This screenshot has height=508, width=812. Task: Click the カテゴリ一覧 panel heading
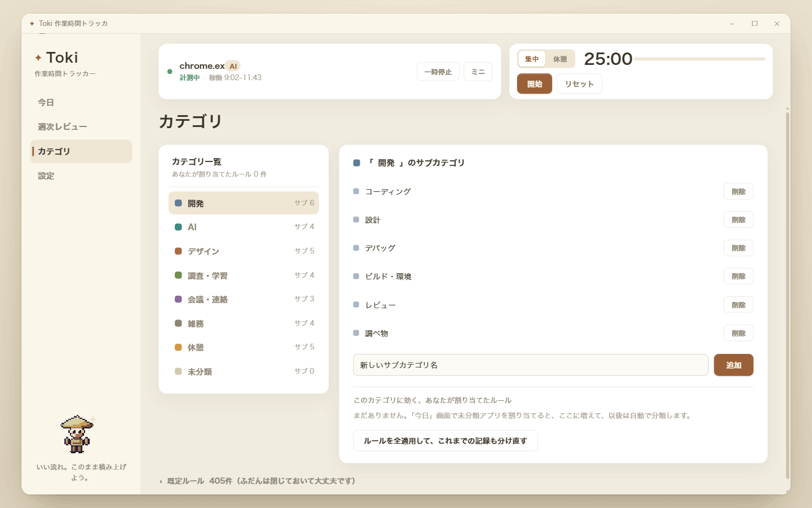click(x=196, y=161)
